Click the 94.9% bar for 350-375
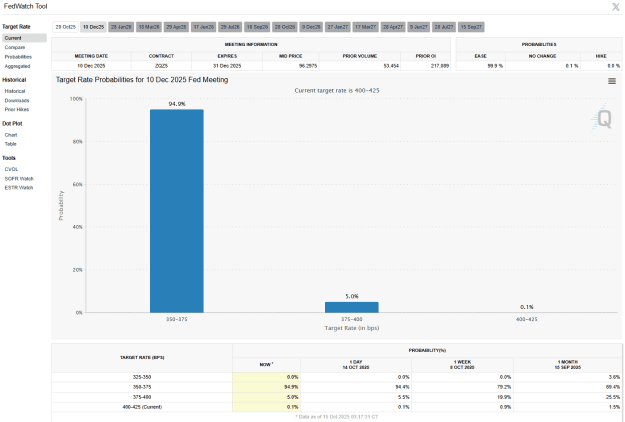 pos(177,211)
